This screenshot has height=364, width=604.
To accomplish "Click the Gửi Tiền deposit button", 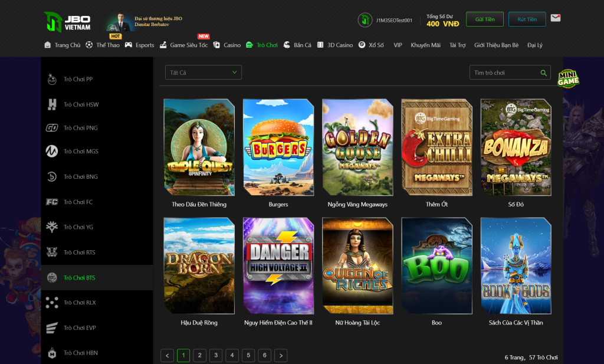I will pos(485,19).
